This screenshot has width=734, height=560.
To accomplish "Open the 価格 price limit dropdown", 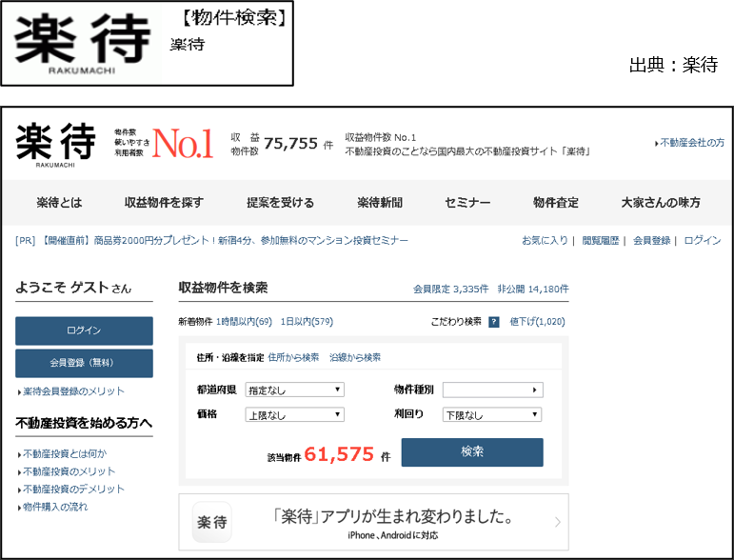I will click(295, 415).
